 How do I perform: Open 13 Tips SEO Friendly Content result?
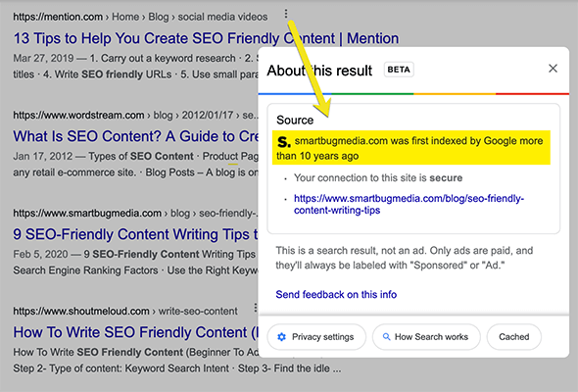206,38
